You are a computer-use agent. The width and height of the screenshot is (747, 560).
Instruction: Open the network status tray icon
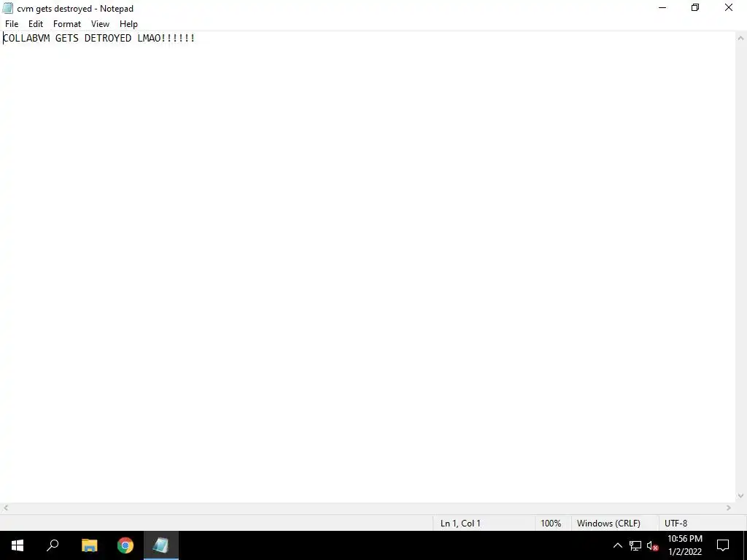(x=635, y=545)
